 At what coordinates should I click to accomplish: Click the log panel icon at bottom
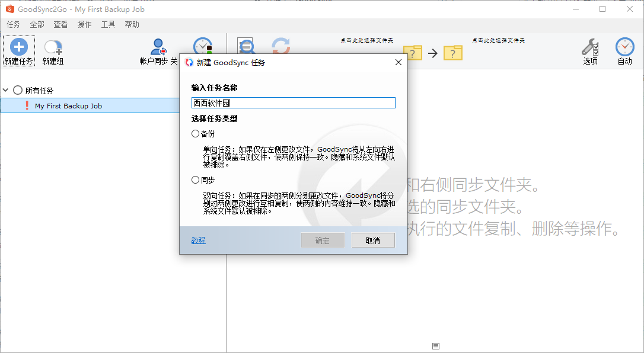[436, 346]
